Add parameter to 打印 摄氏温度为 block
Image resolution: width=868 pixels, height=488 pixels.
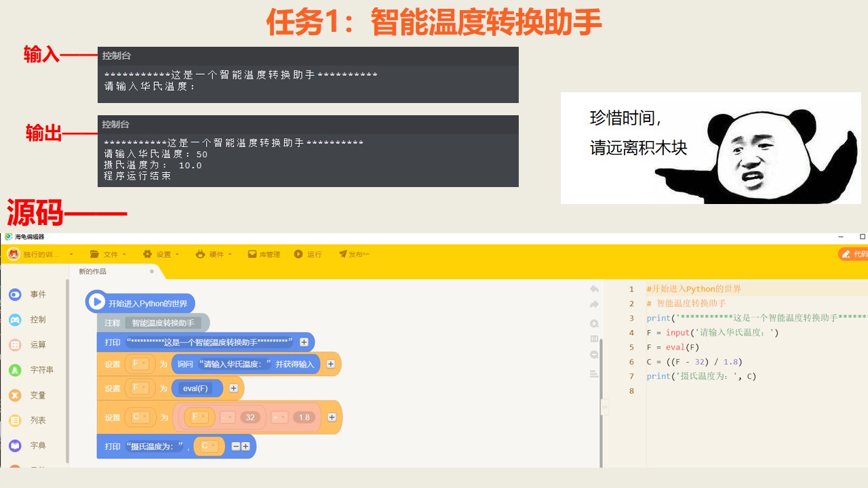click(245, 447)
